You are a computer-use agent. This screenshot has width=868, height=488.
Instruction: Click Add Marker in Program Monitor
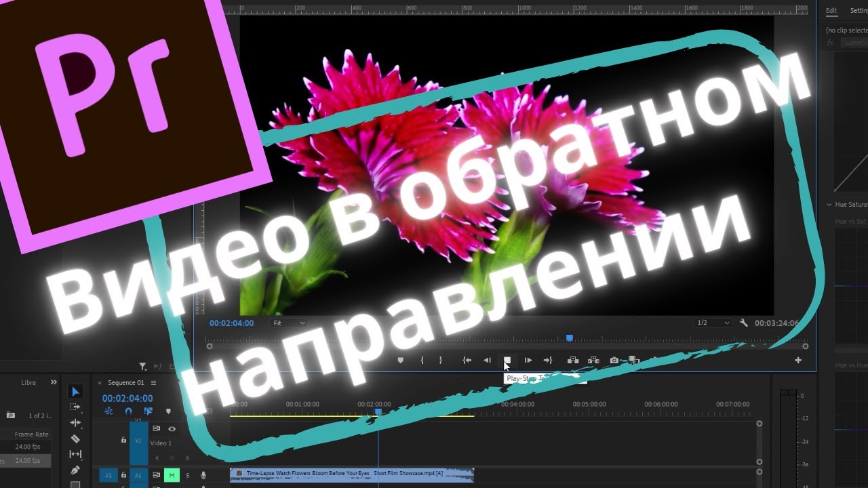point(400,361)
